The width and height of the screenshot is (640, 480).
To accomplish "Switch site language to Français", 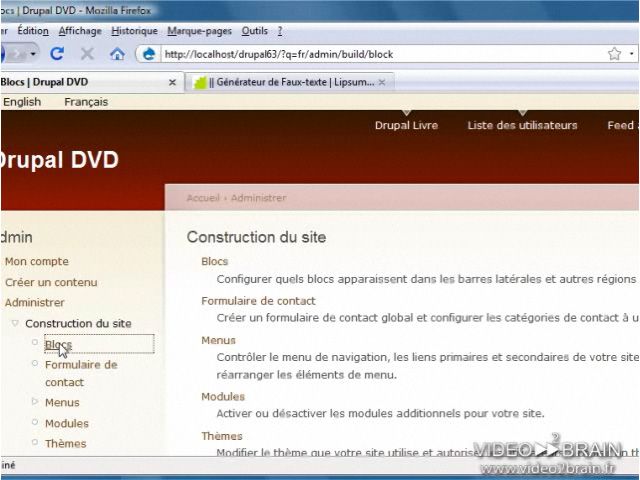I will point(86,102).
